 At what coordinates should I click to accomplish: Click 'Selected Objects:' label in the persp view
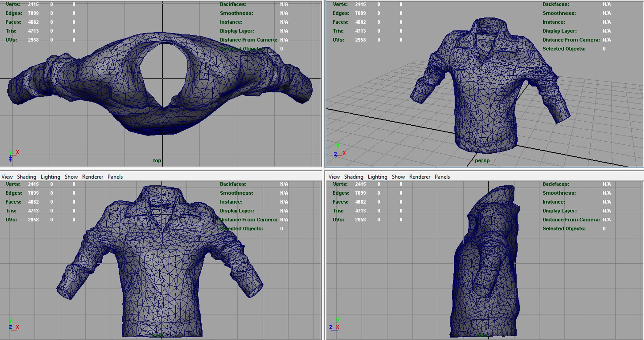[x=564, y=49]
